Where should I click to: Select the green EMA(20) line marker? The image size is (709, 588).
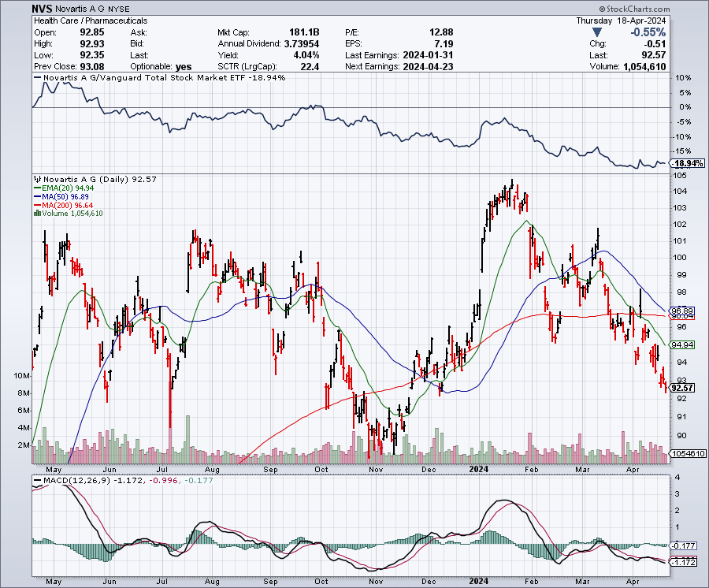[37, 188]
